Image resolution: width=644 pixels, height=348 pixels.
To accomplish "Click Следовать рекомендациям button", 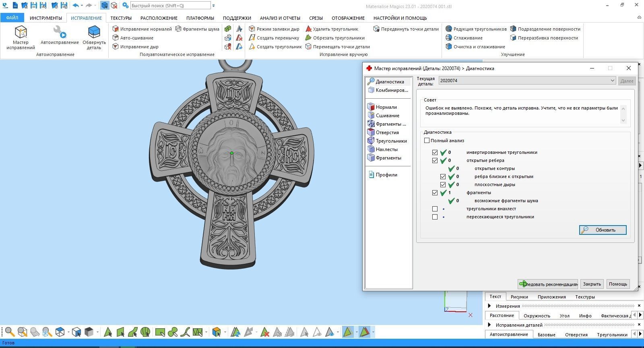I will 548,284.
